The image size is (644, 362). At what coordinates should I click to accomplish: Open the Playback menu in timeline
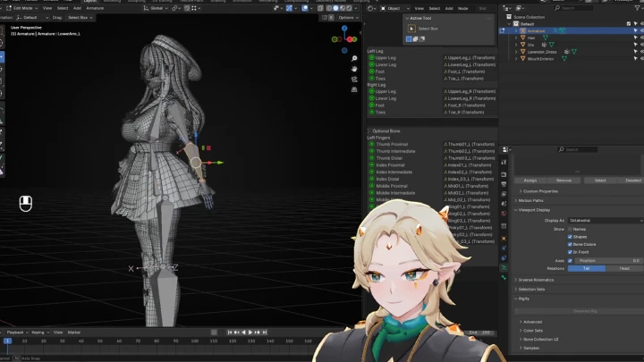16,333
